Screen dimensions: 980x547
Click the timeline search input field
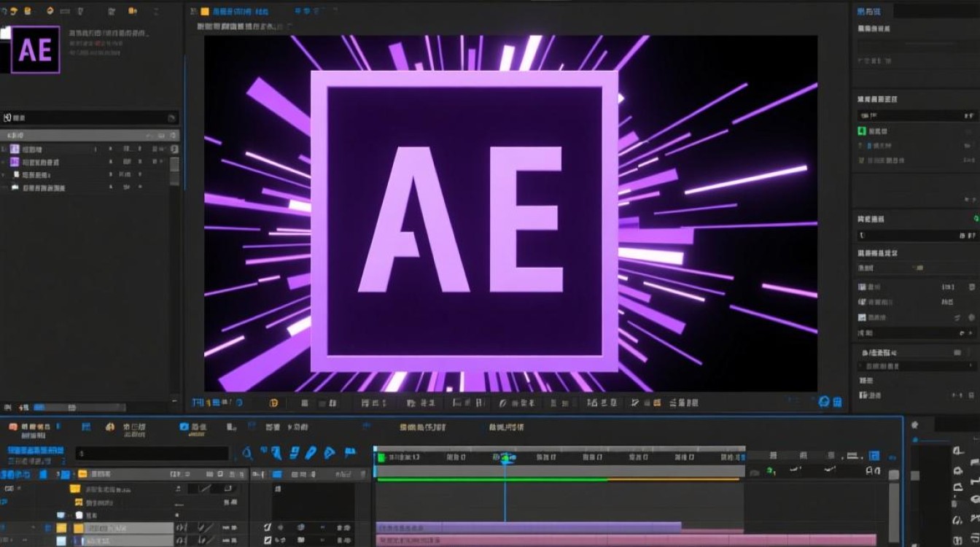coord(152,454)
